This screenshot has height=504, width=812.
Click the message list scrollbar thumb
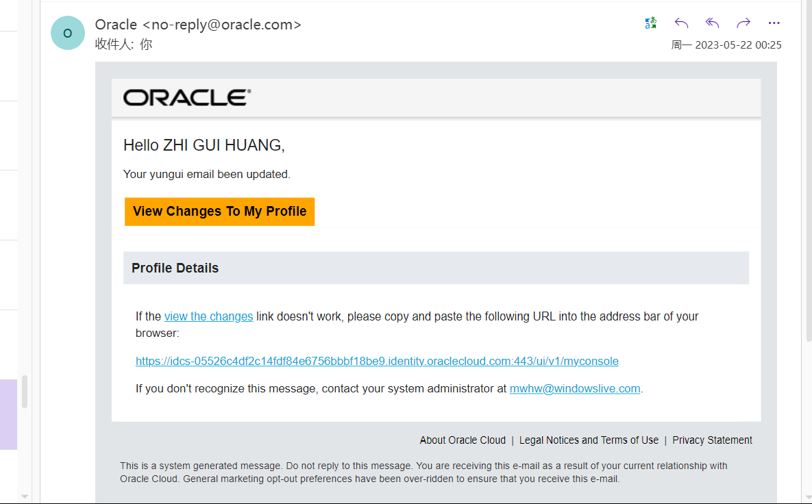pos(25,391)
